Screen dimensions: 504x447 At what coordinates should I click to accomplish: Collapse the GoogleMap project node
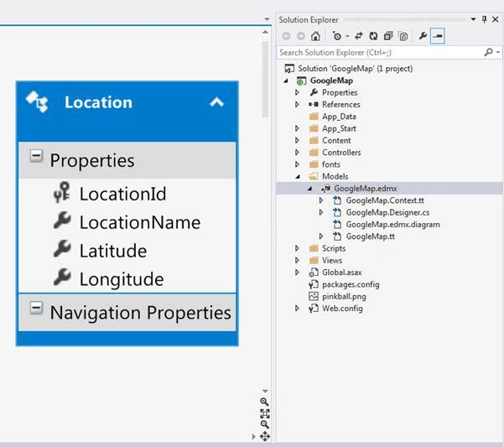click(x=286, y=81)
